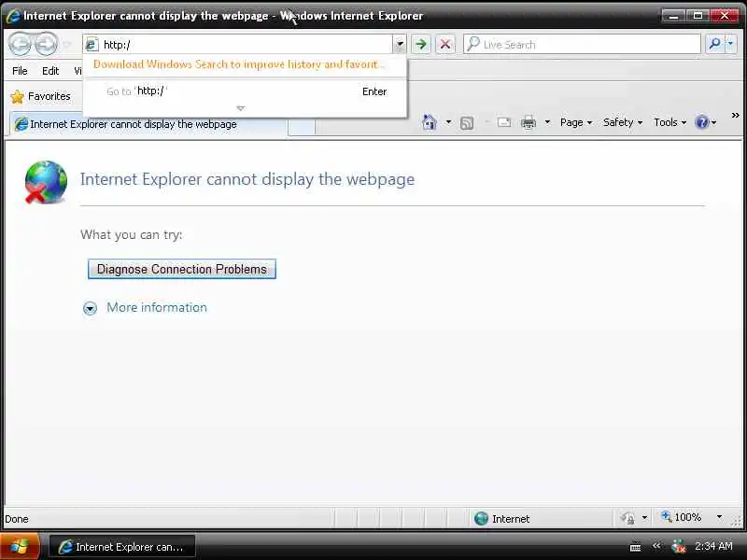The height and width of the screenshot is (560, 747).
Task: Click the Back navigation arrow button
Action: pos(20,44)
